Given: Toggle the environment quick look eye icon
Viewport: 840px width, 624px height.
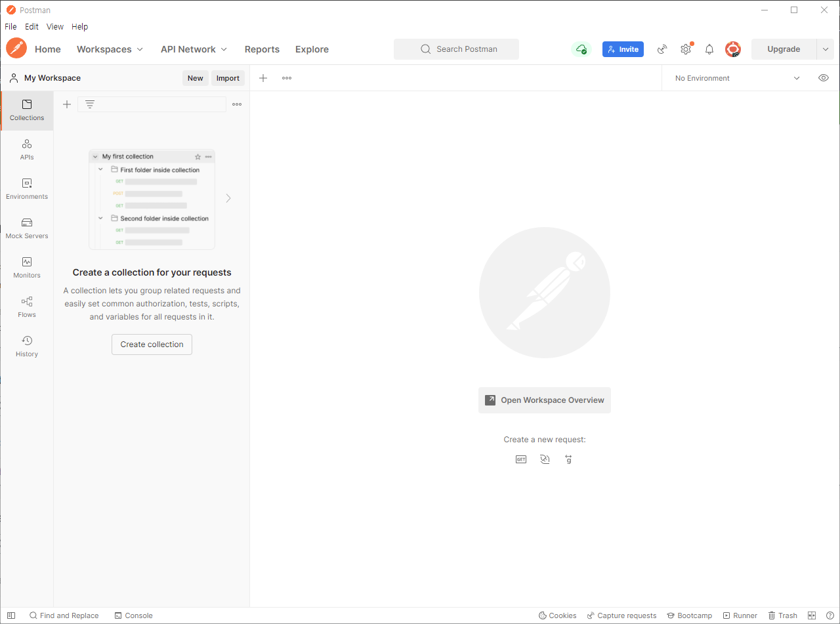Looking at the screenshot, I should click(x=824, y=78).
